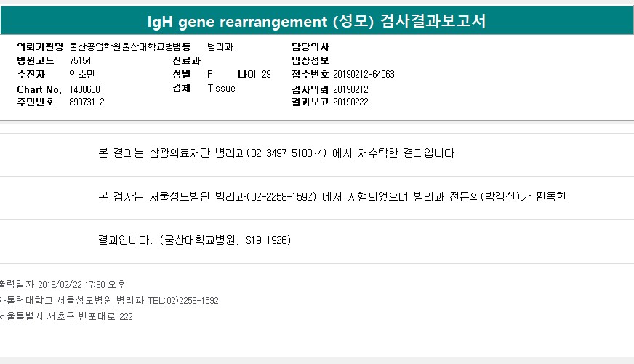
Task: Click the IgH gene rearrangement report title
Action: click(317, 21)
